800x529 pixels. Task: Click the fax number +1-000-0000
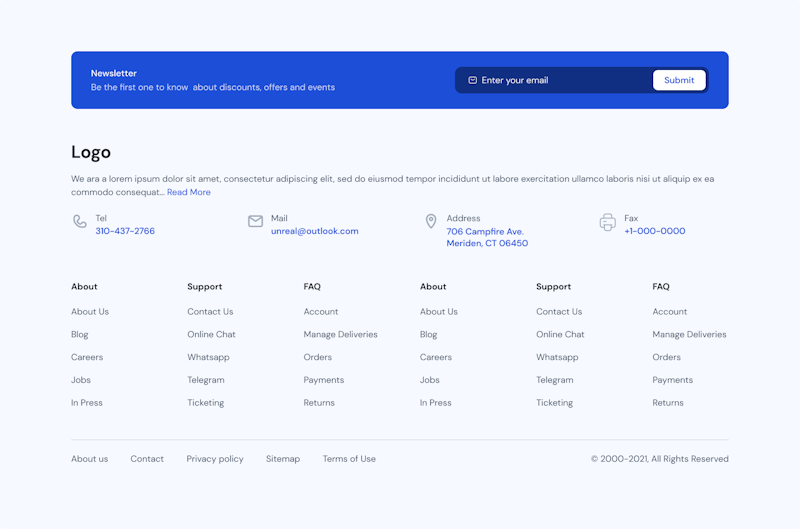coord(654,231)
